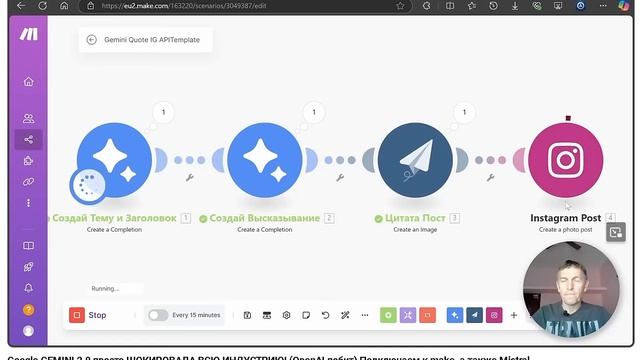Click the purple Tools button
This screenshot has width=640, height=360.
tap(408, 315)
